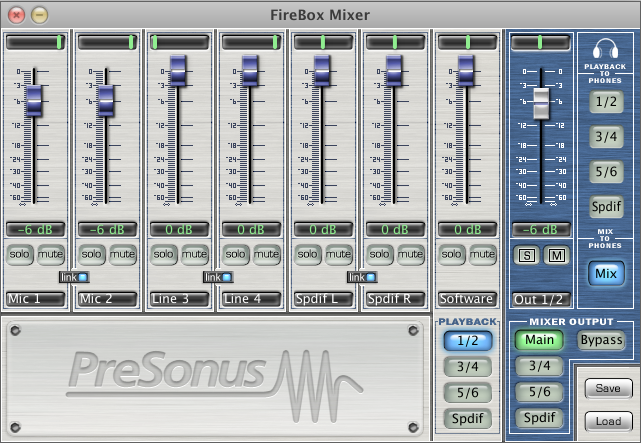This screenshot has height=443, width=641.
Task: Select Playback 1/2 source
Action: pyautogui.click(x=468, y=340)
